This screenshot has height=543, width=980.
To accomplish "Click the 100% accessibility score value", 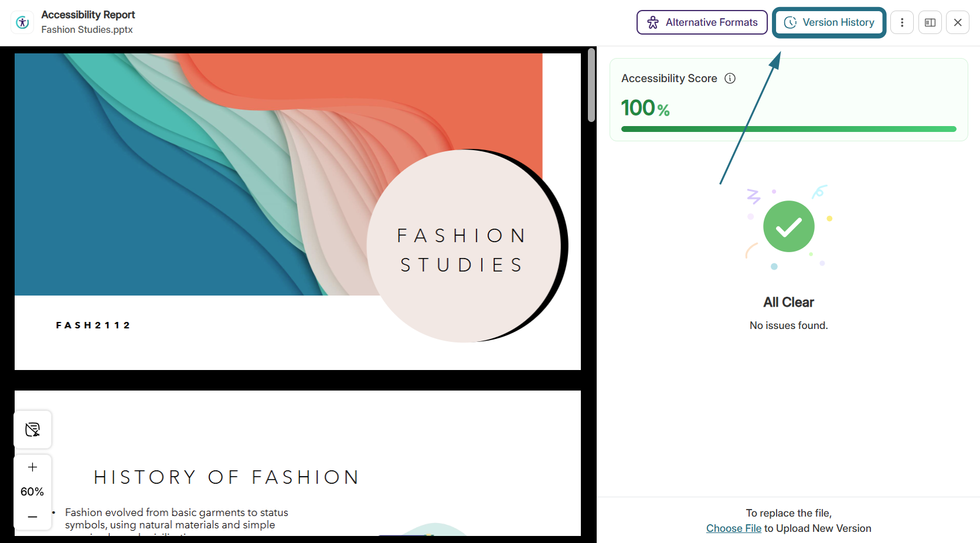I will tap(645, 108).
